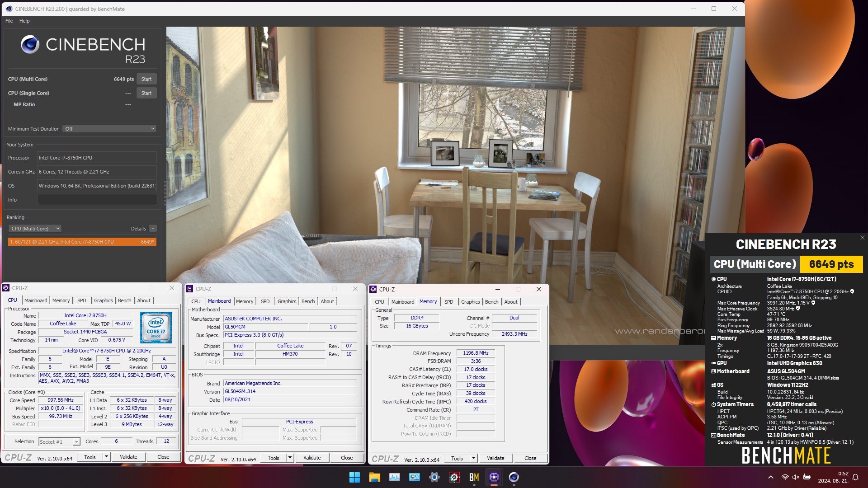Expand the ranking Details arrow

click(x=153, y=229)
